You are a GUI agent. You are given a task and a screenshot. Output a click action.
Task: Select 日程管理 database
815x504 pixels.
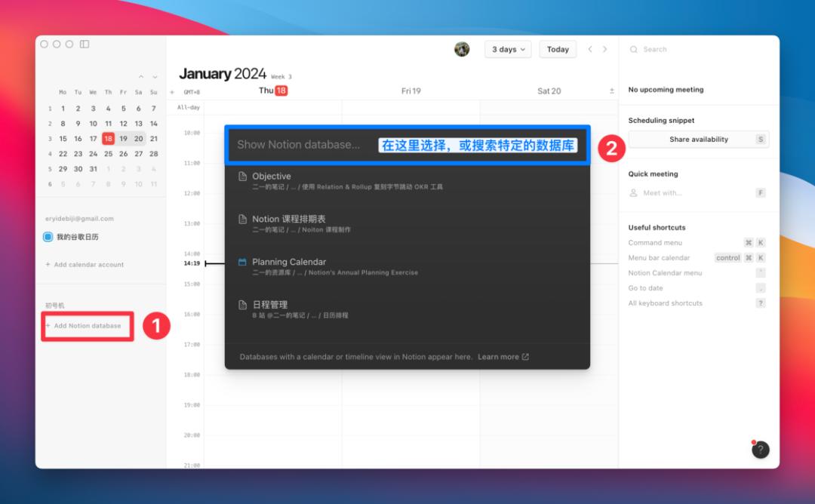407,309
